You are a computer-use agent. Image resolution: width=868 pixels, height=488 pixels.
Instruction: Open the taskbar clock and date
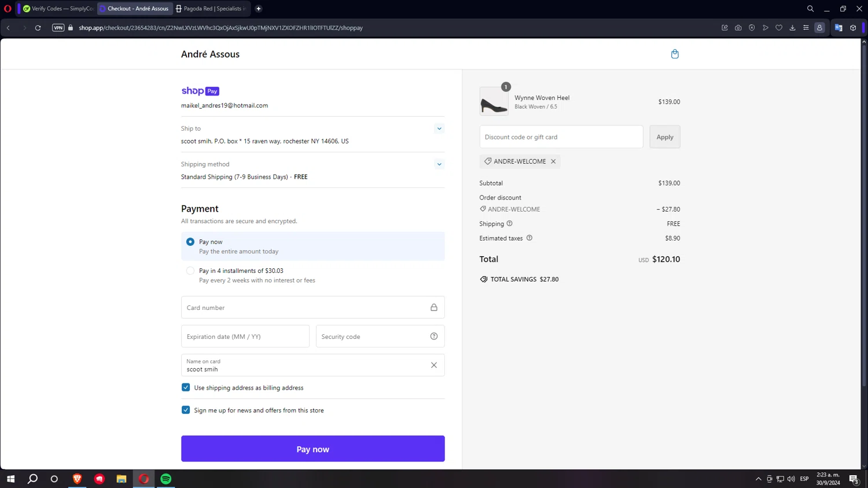click(828, 479)
